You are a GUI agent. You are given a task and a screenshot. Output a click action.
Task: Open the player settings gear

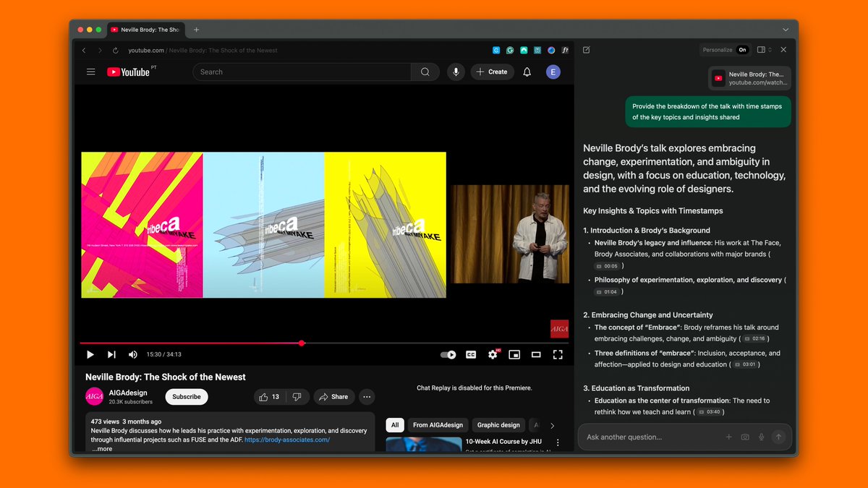(493, 354)
